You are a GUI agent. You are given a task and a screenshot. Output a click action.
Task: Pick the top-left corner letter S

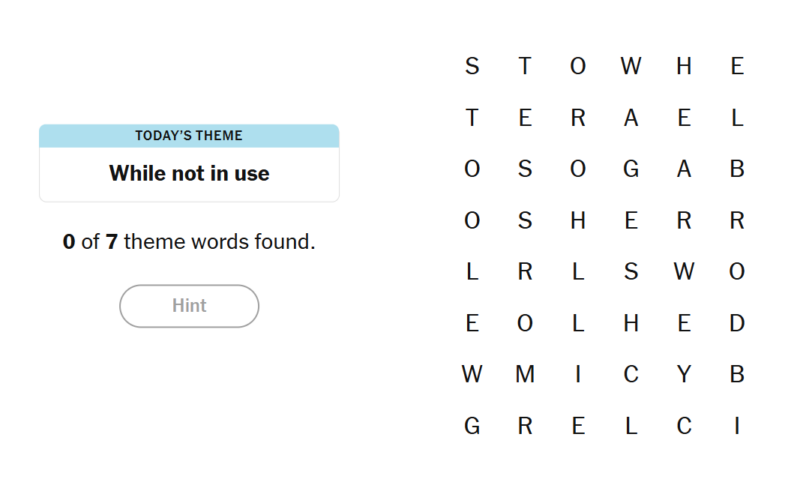click(x=472, y=67)
